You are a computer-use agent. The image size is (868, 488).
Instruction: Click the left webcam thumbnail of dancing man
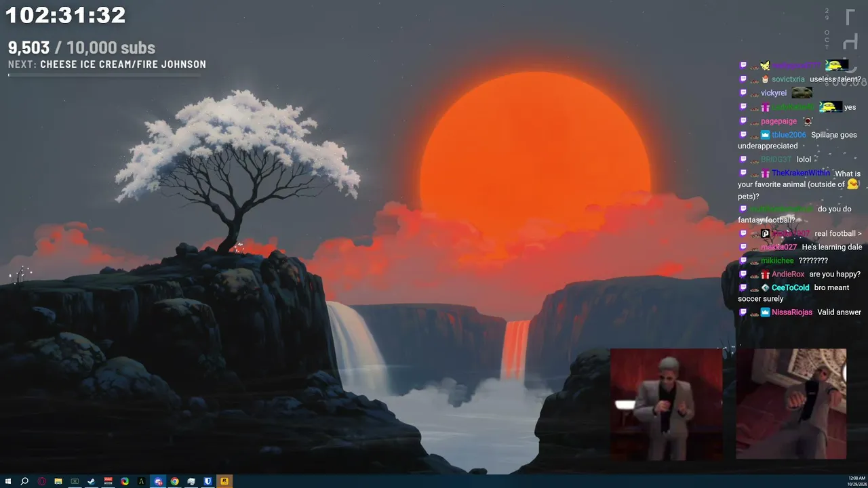666,405
